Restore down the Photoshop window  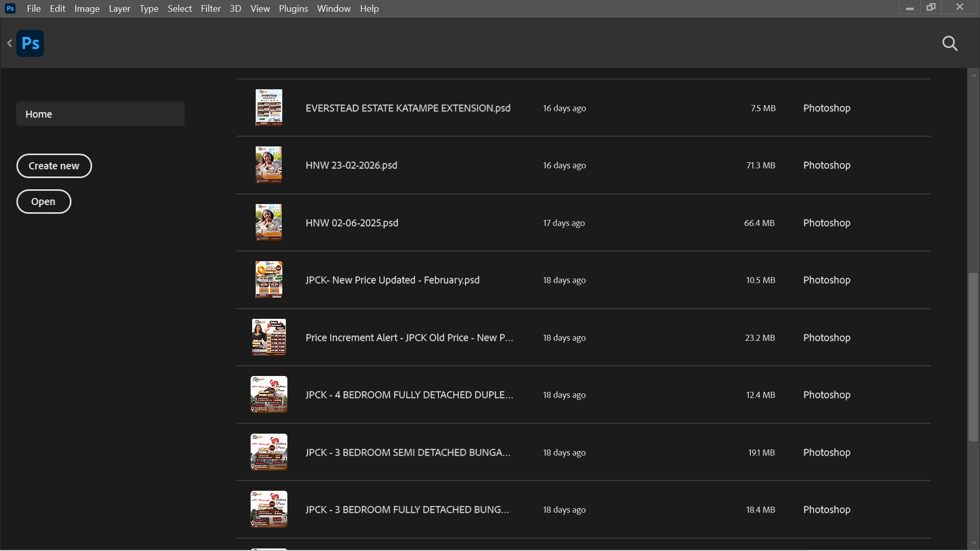click(931, 7)
